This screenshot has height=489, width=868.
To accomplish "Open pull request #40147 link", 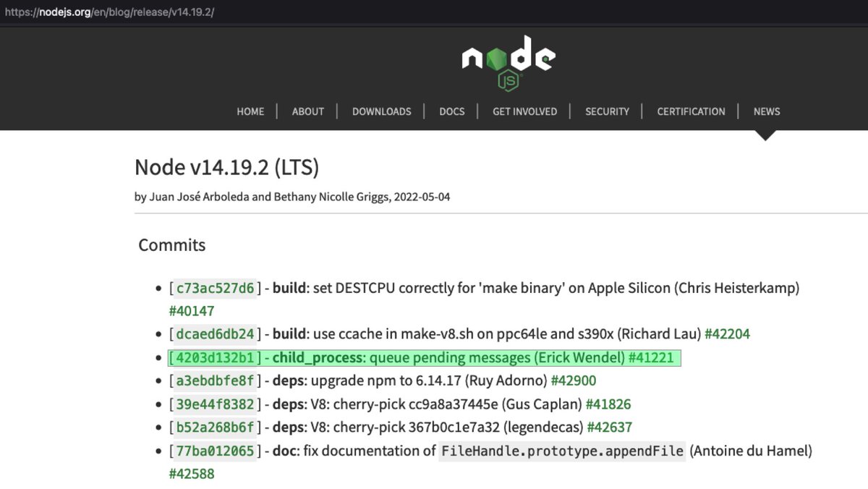I will click(192, 311).
